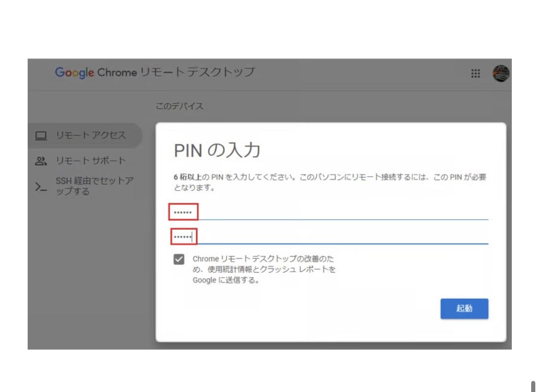Viewport: 539px width, 392px height.
Task: Focus the first PIN entry field
Action: (329, 212)
